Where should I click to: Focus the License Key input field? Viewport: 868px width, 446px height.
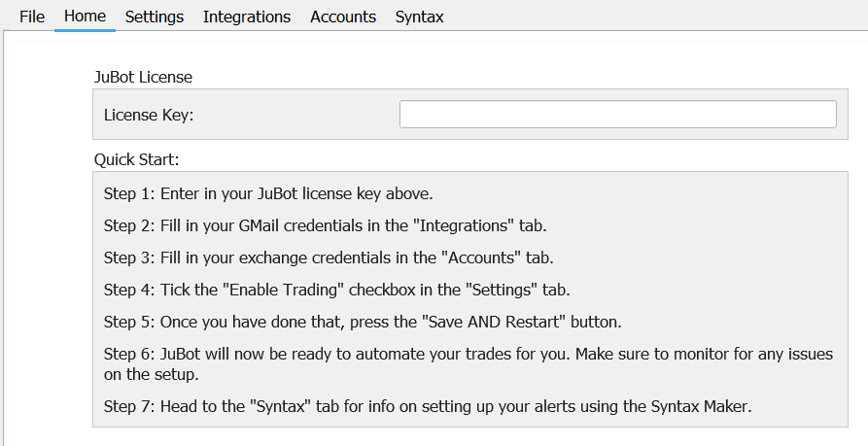618,114
